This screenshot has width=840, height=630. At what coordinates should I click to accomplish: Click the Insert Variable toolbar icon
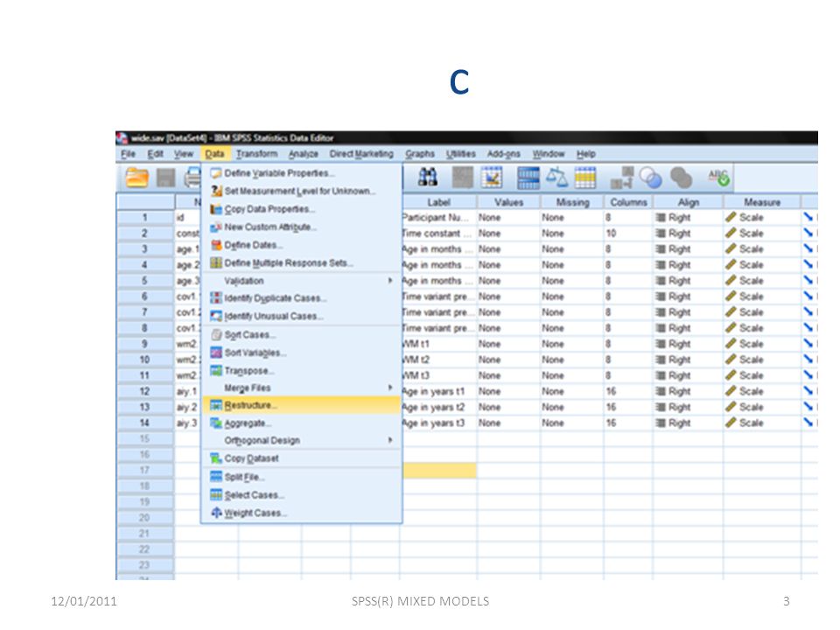coord(492,178)
